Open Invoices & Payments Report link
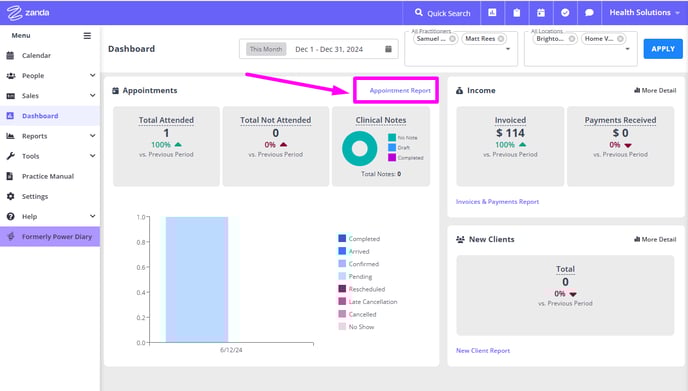The width and height of the screenshot is (688, 391). (x=497, y=201)
